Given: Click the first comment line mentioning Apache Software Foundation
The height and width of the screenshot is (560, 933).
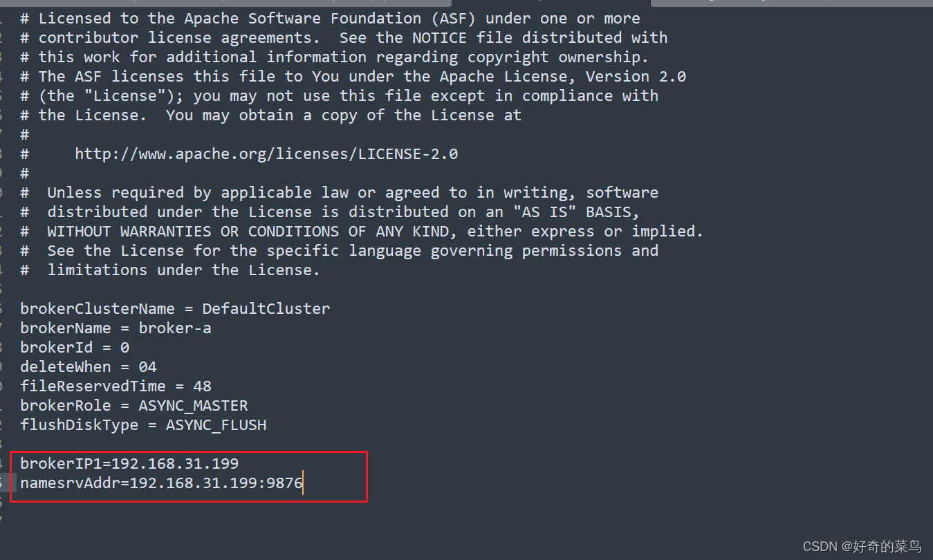Looking at the screenshot, I should coord(330,18).
